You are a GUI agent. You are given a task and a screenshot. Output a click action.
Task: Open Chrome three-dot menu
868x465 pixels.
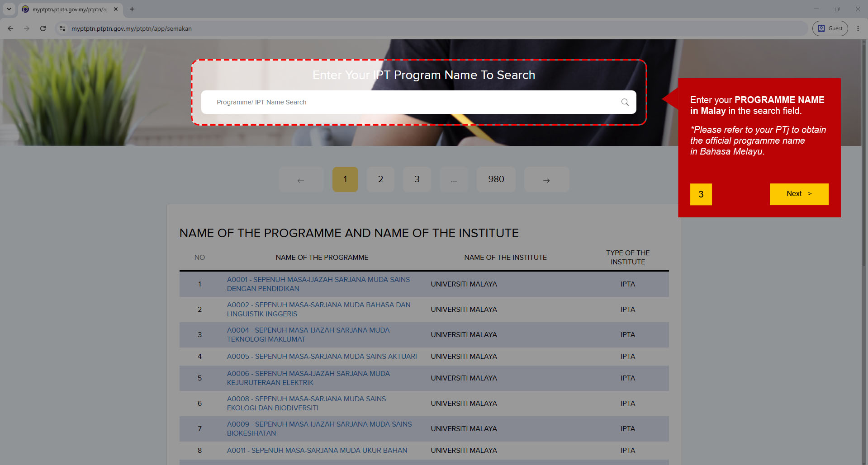point(858,28)
